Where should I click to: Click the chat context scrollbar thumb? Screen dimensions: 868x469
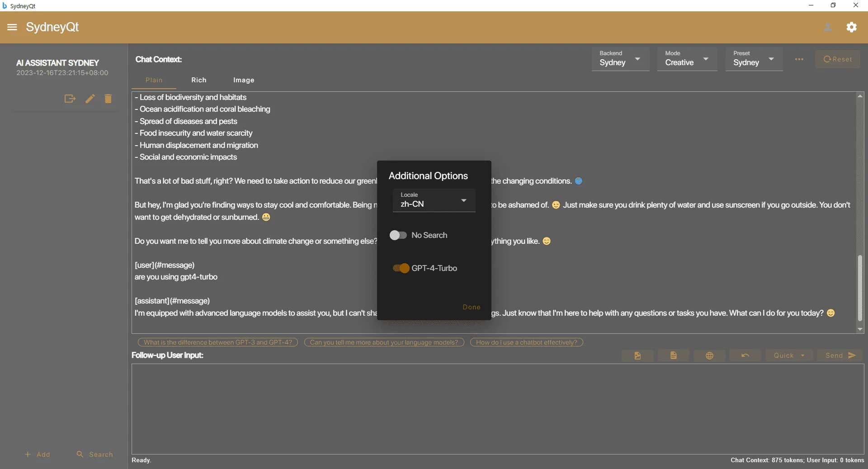860,288
